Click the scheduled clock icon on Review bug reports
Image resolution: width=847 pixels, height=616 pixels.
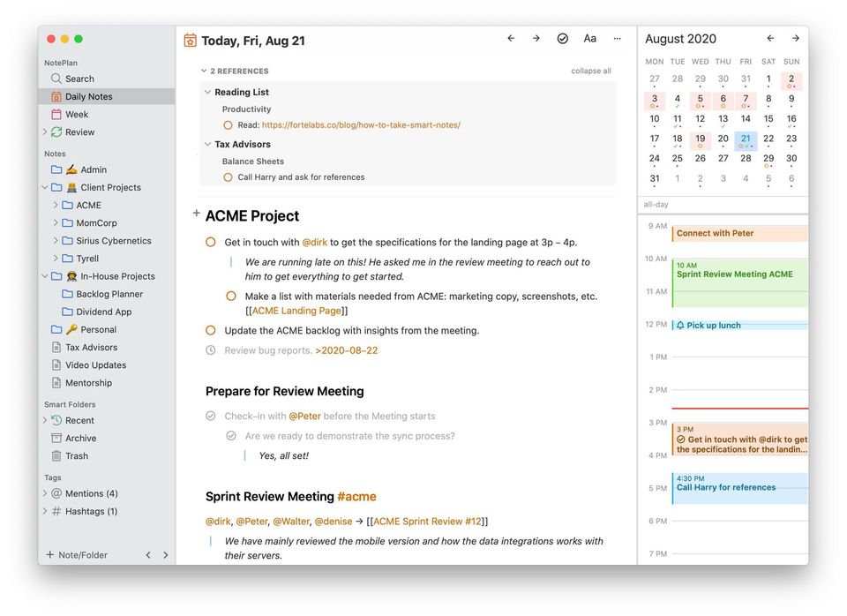pos(211,350)
